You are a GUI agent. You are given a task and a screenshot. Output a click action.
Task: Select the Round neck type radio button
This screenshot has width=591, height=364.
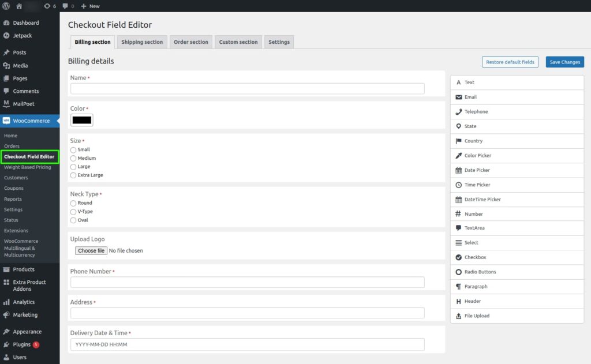coord(73,204)
